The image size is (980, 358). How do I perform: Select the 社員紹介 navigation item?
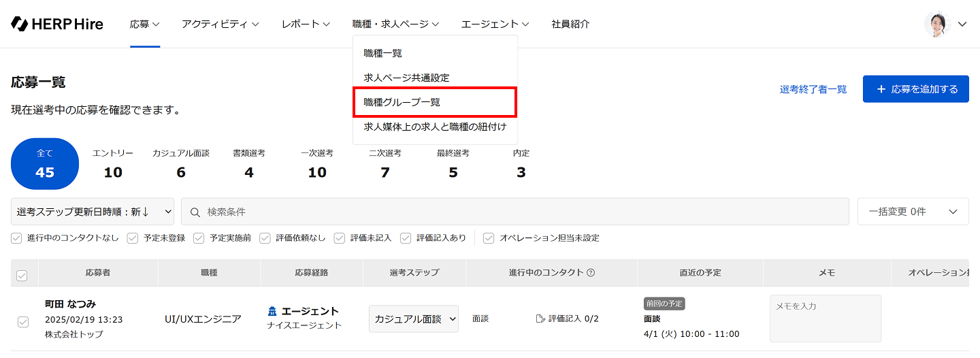coord(570,24)
